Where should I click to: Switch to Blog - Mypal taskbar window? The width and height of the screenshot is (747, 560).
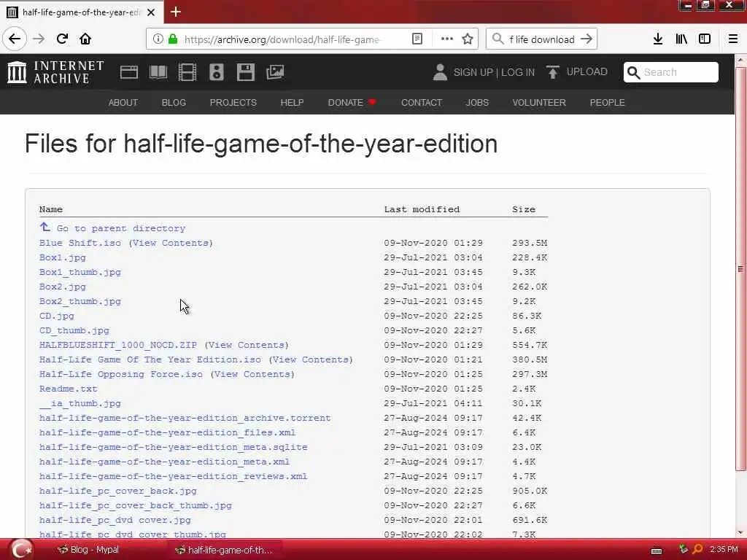[x=88, y=550]
